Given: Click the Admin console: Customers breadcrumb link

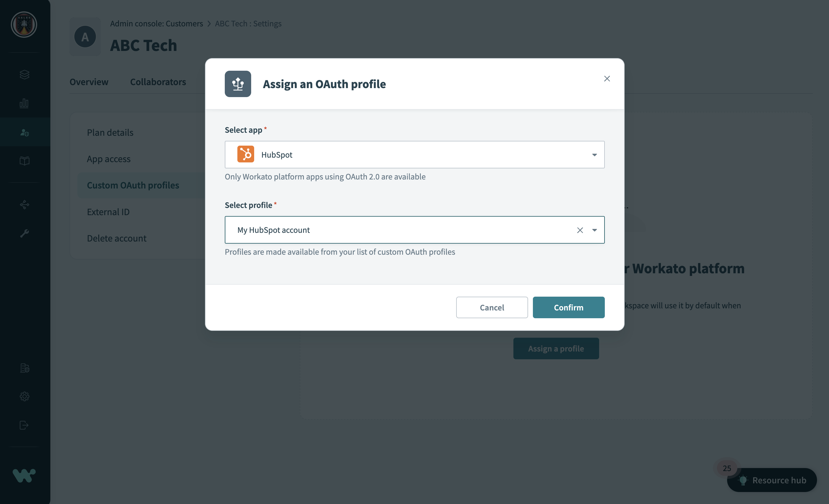Looking at the screenshot, I should pyautogui.click(x=156, y=23).
